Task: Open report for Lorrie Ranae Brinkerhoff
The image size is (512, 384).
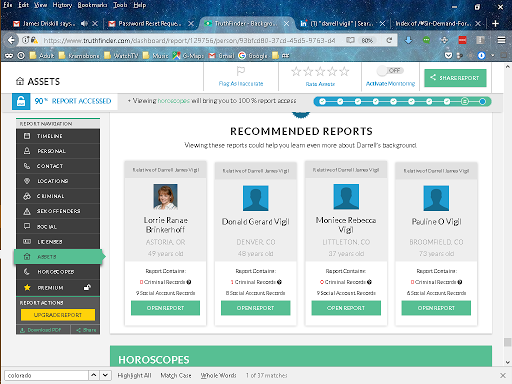Action: tap(165, 308)
